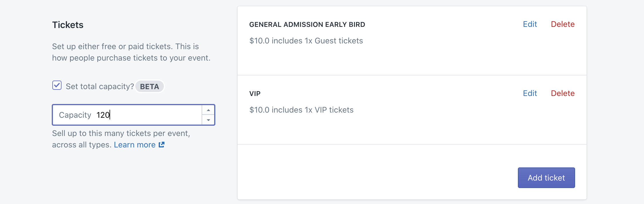
Task: Click the $10.0 includes 1x Guest tickets text
Action: tap(306, 41)
